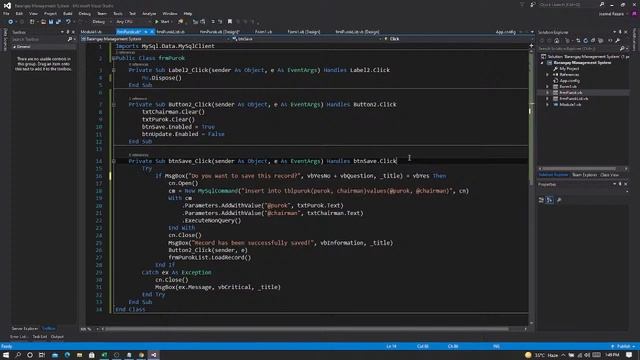Screen dimensions: 640x360
Task: Open the Project menu
Action: coord(50,13)
